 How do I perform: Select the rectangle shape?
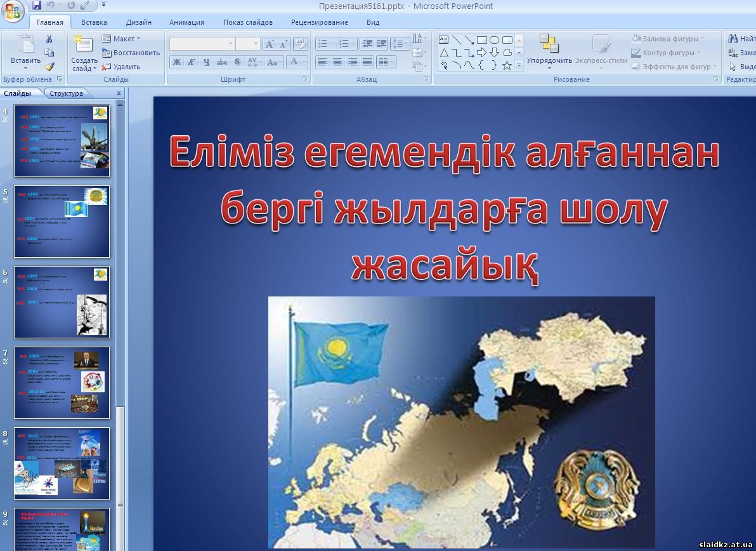pos(481,40)
